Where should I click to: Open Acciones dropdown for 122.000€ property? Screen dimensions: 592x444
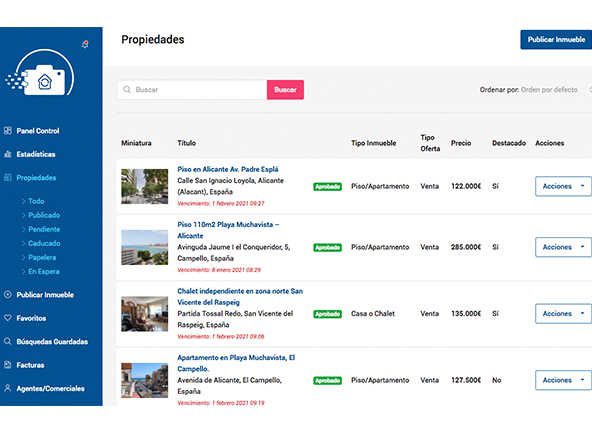(563, 186)
